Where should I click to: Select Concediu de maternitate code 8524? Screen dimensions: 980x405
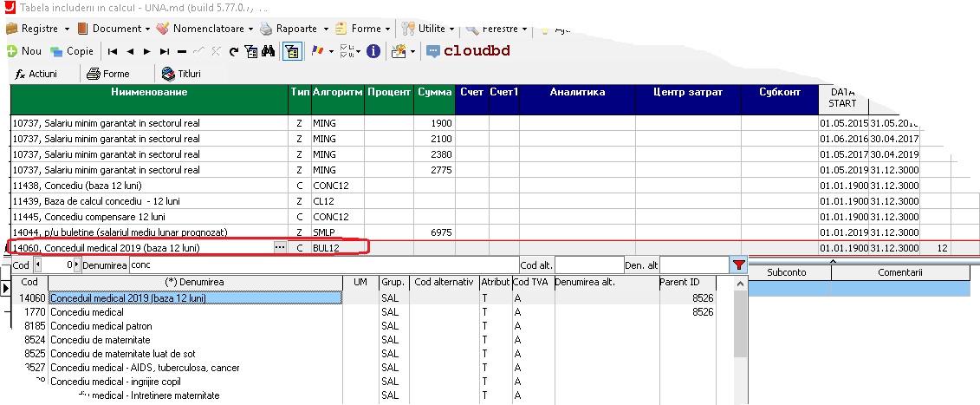pyautogui.click(x=195, y=340)
